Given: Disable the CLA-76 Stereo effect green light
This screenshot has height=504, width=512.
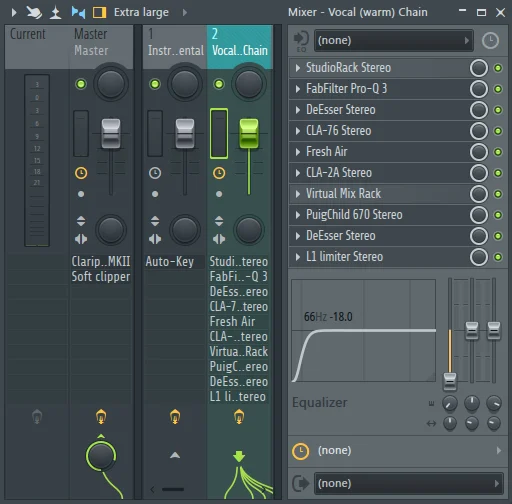Looking at the screenshot, I should (498, 131).
